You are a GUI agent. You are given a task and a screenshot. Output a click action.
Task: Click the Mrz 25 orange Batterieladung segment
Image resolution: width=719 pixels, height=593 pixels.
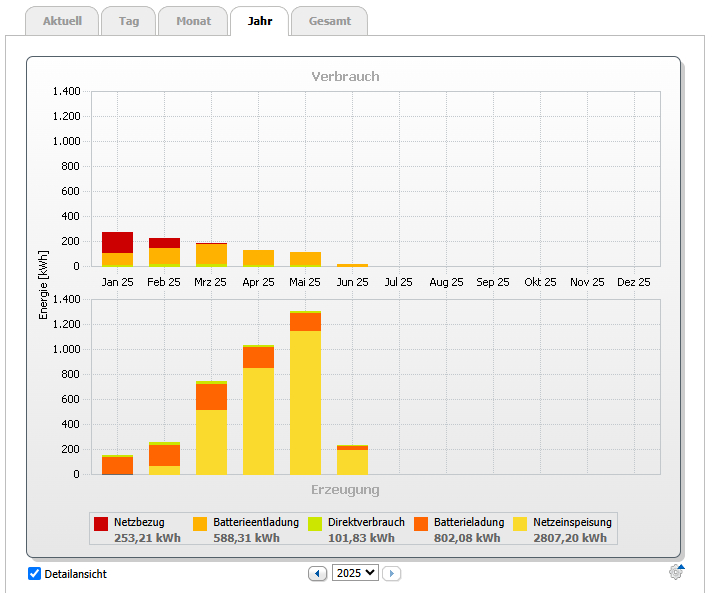click(x=211, y=397)
